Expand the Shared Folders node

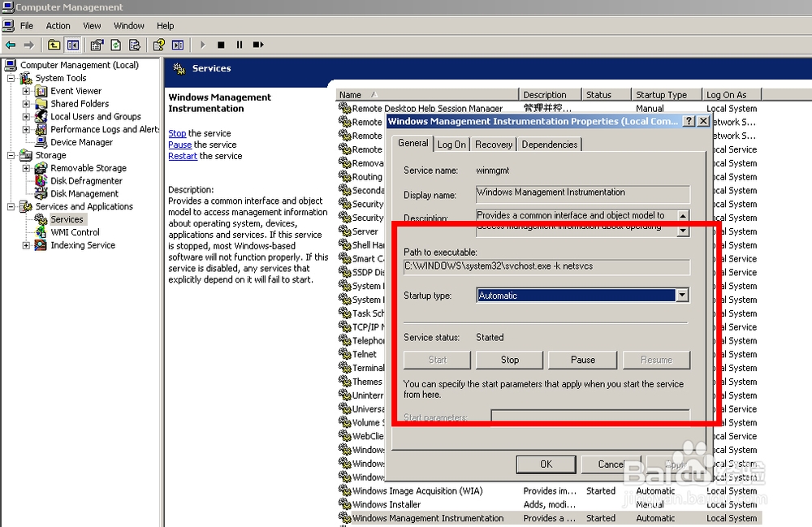point(26,104)
